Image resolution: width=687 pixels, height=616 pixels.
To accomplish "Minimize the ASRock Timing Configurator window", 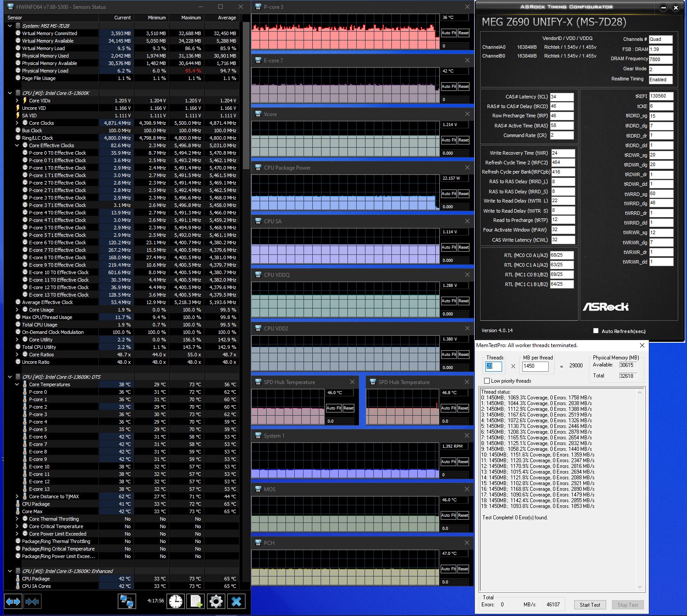I will click(663, 8).
